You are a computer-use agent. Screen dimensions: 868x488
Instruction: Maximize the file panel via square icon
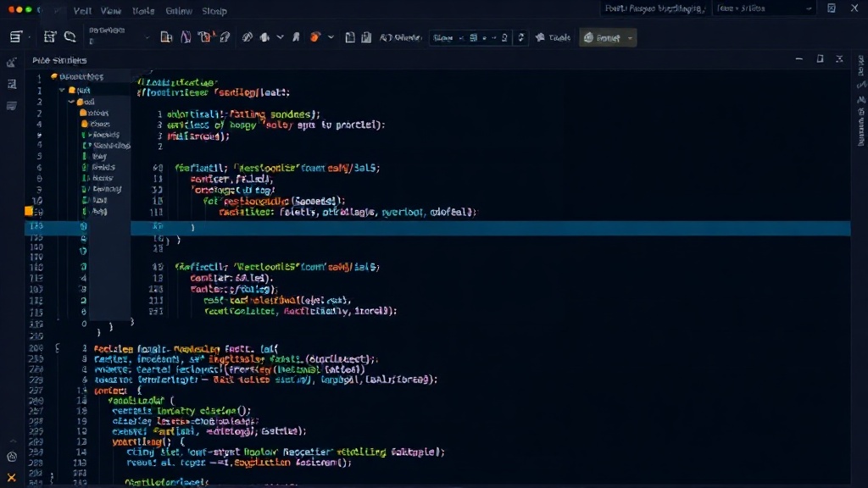tap(820, 58)
